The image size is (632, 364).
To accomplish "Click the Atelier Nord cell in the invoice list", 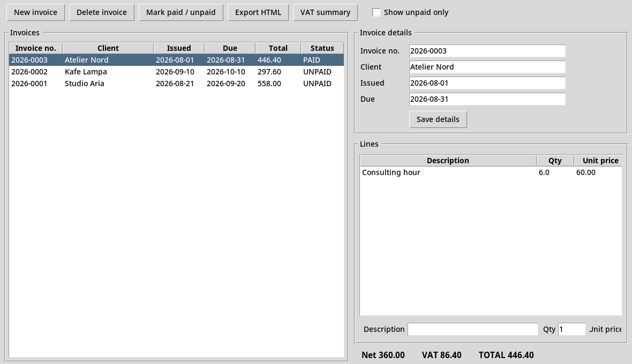I will click(86, 60).
